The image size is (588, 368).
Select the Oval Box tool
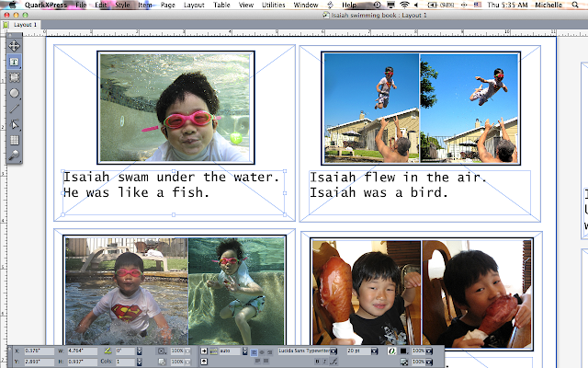(15, 93)
